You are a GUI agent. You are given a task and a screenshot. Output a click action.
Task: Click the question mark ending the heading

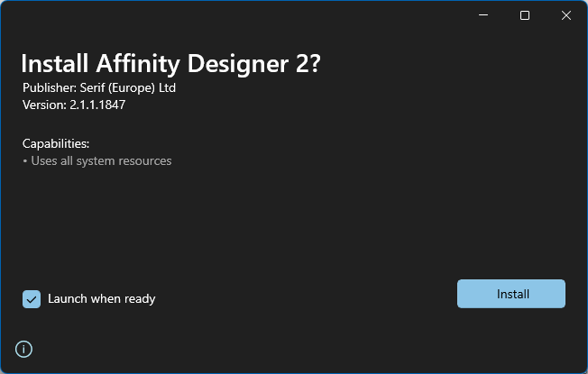(314, 64)
